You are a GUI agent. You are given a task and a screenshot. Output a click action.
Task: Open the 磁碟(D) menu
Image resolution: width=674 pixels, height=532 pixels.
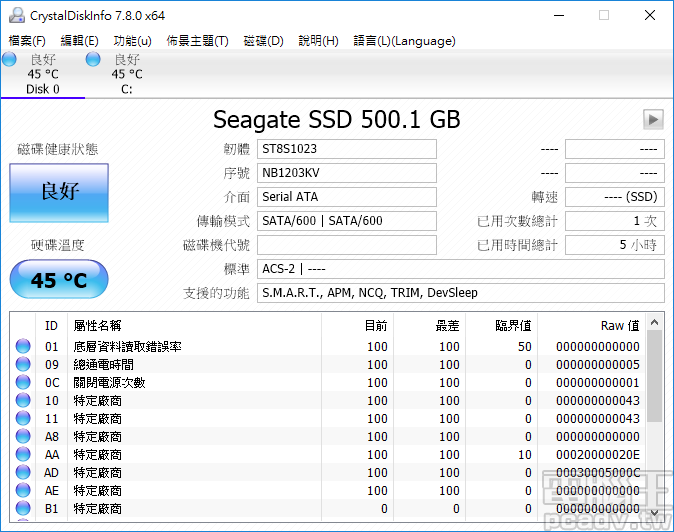point(263,41)
